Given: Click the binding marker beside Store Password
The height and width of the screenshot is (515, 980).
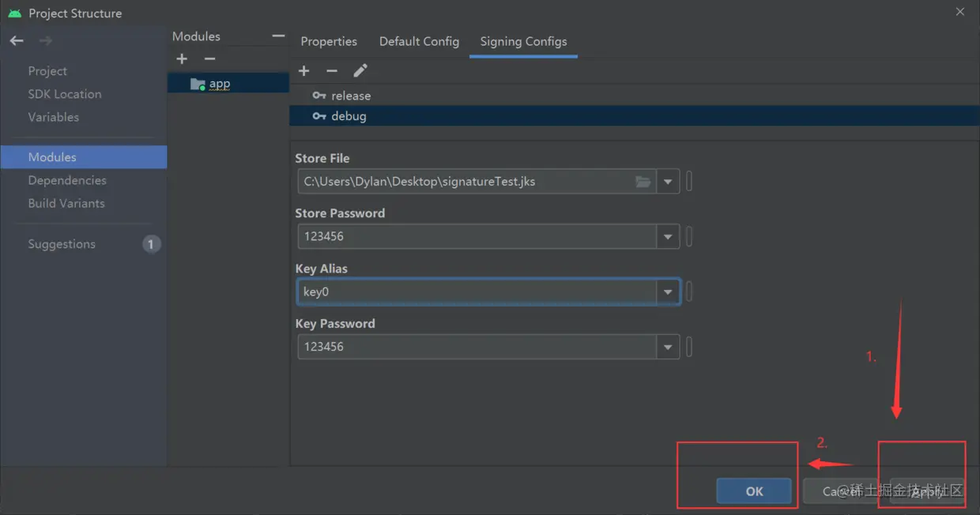Looking at the screenshot, I should pyautogui.click(x=689, y=236).
